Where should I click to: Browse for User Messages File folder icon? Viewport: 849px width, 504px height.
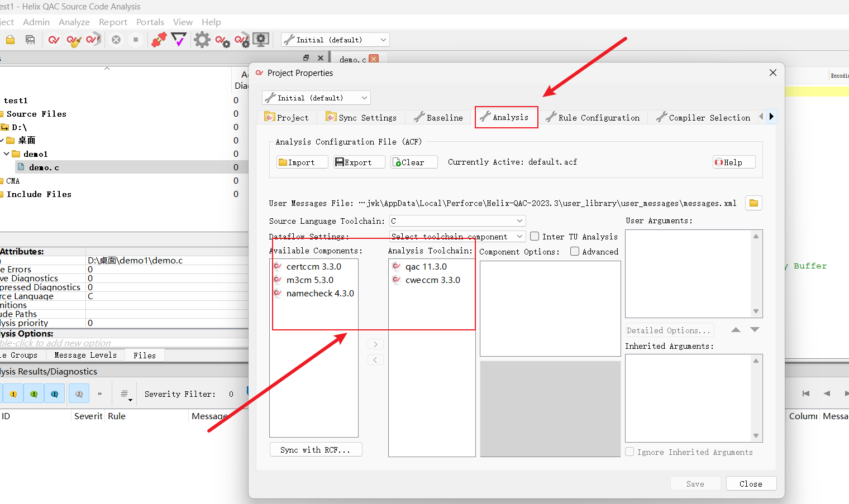pyautogui.click(x=753, y=203)
